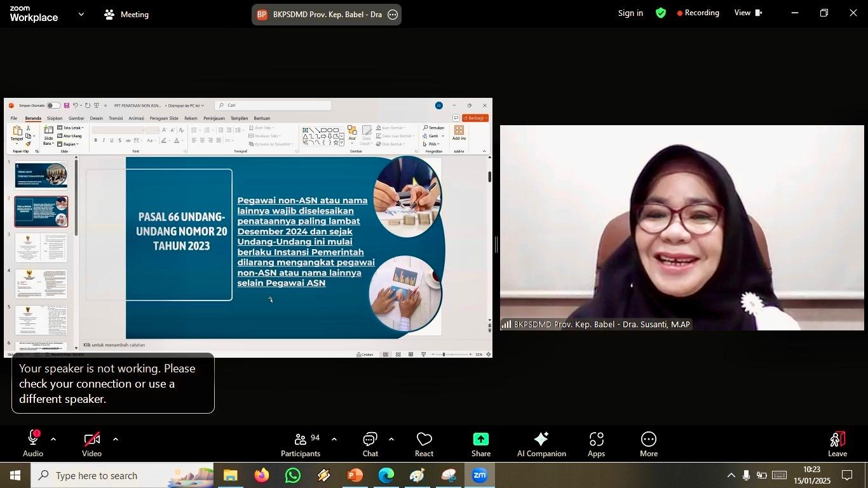Open the View layout button
868x488 pixels.
pyautogui.click(x=747, y=13)
